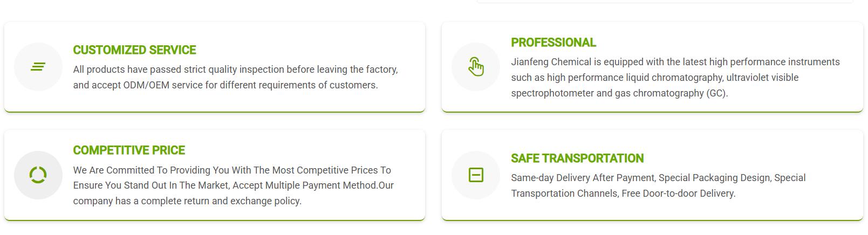Select the COMPETITIVE PRICE heading
868x235 pixels.
coord(129,150)
